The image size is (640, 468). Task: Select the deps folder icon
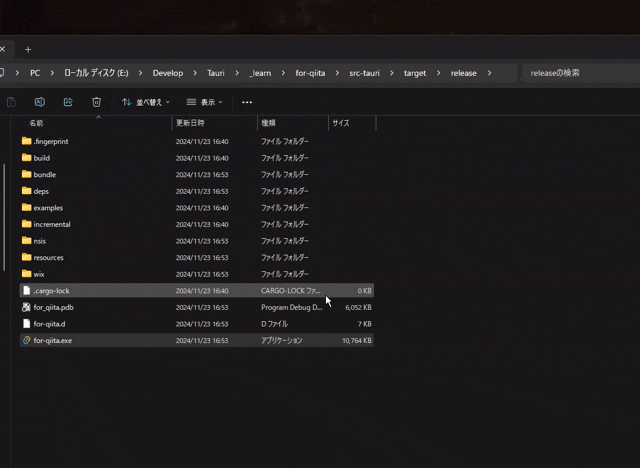[x=27, y=191]
